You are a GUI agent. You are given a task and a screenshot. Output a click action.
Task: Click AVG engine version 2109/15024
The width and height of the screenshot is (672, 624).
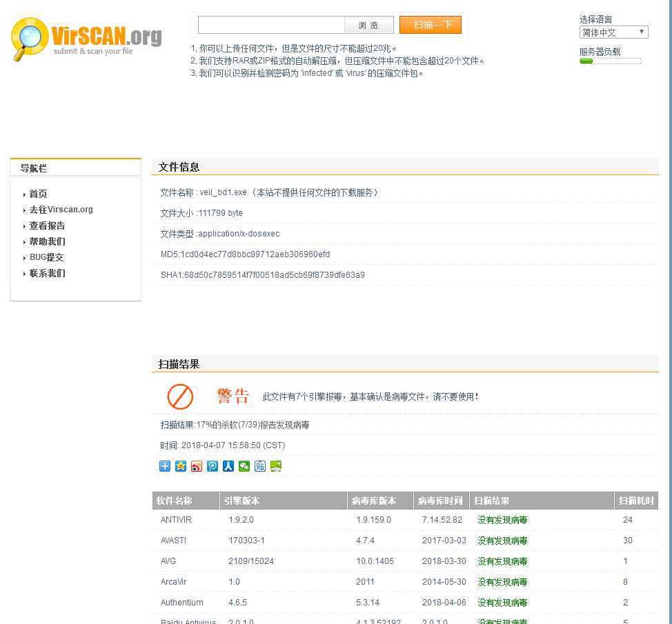coord(251,561)
